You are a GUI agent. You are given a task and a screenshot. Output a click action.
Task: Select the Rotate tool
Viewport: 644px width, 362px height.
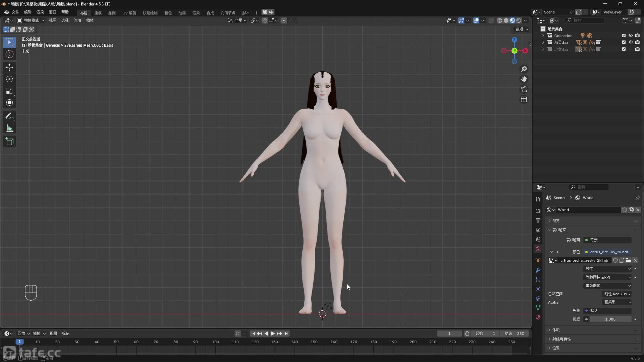click(9, 79)
